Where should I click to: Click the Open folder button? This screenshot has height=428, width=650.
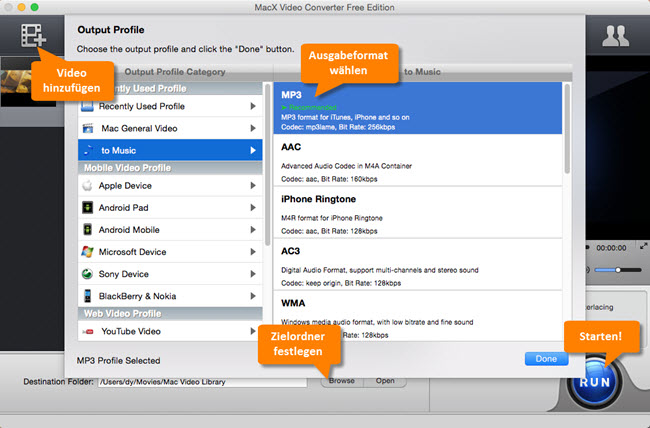pos(385,381)
